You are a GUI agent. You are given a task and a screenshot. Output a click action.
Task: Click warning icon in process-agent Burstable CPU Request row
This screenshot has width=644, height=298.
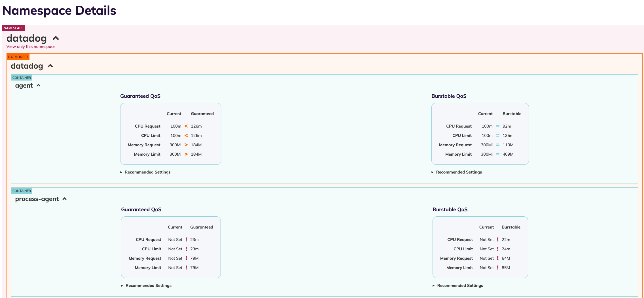click(x=498, y=240)
